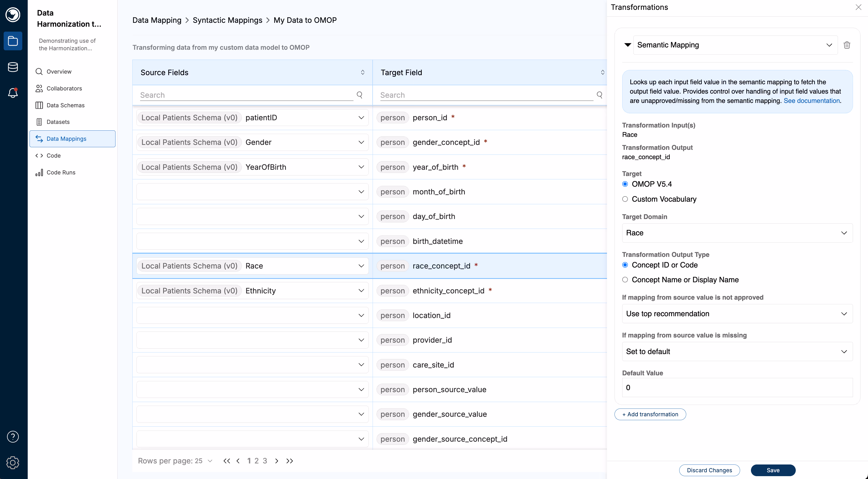Select Concept Name or Display Name output type

(x=625, y=280)
